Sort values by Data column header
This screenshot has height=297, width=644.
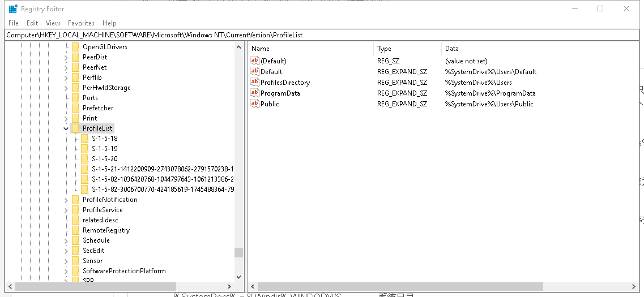pos(540,49)
